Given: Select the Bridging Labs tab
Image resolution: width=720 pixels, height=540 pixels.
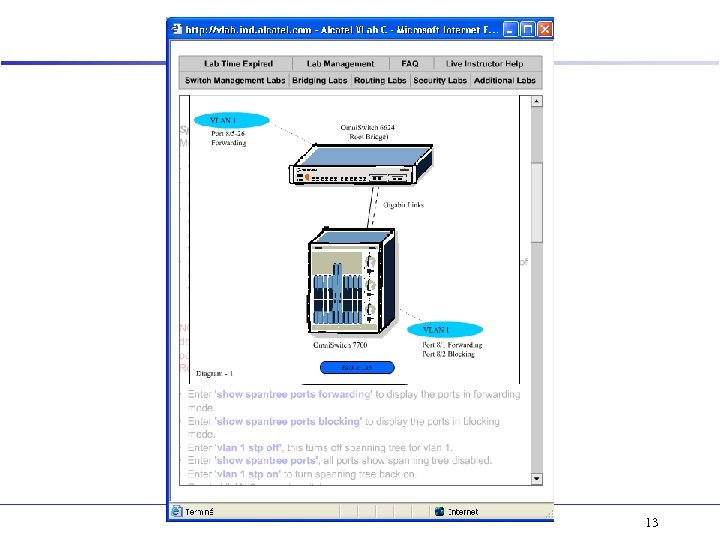Looking at the screenshot, I should [x=320, y=80].
